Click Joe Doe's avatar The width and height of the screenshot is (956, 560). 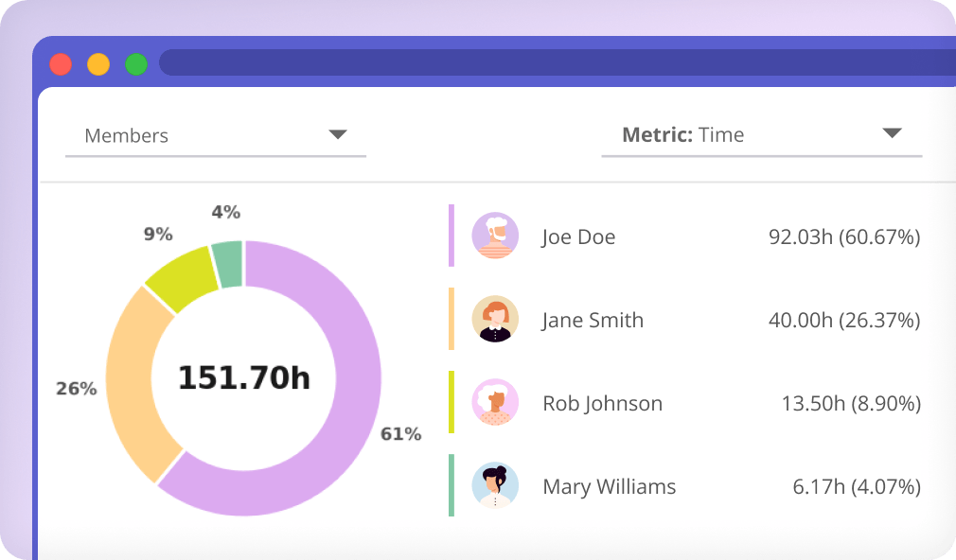(495, 236)
